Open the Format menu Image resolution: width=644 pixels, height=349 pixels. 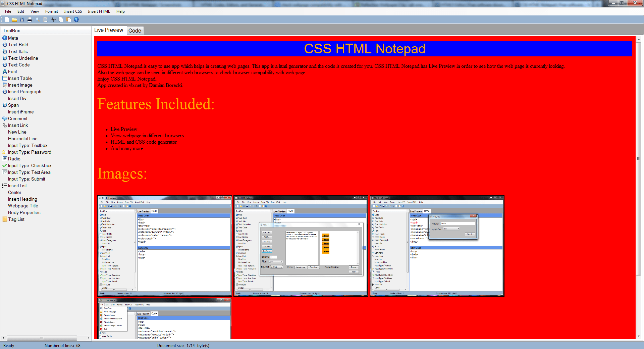52,11
